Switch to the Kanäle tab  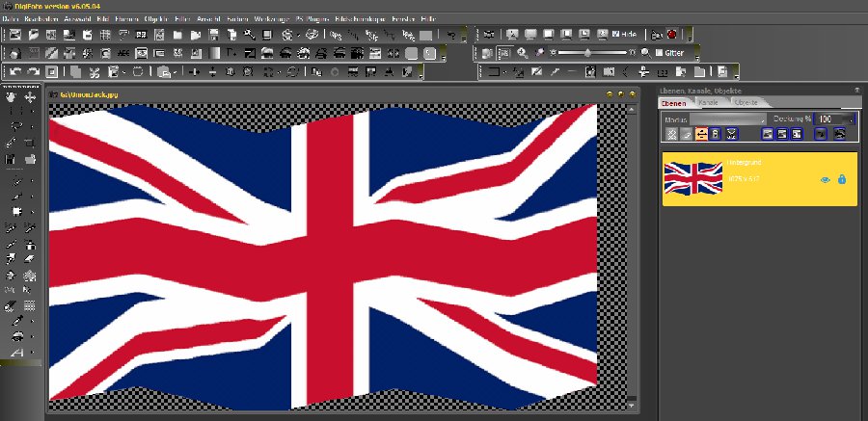click(709, 102)
